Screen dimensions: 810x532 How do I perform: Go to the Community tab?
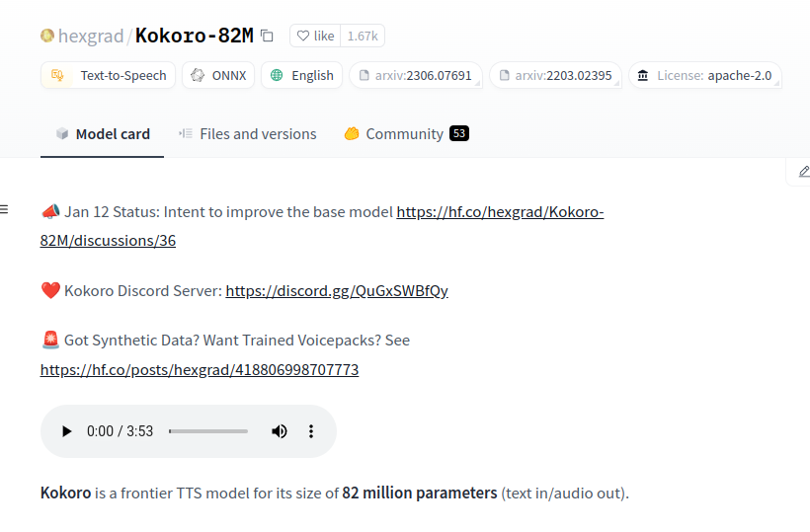tap(406, 134)
